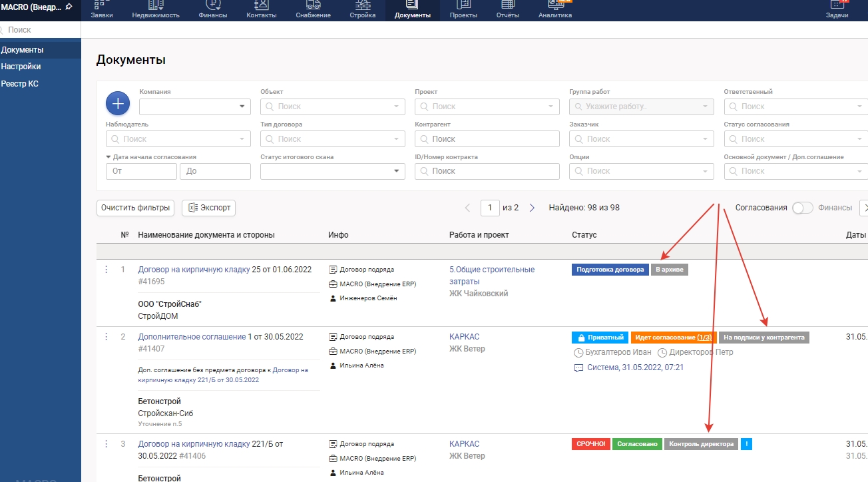Click the Контрагент search field
The image size is (868, 482).
(487, 139)
